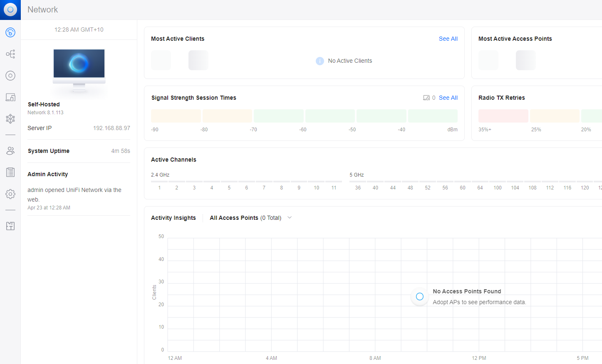Image resolution: width=602 pixels, height=364 pixels.
Task: Open See All for Most Active Clients
Action: [x=448, y=39]
